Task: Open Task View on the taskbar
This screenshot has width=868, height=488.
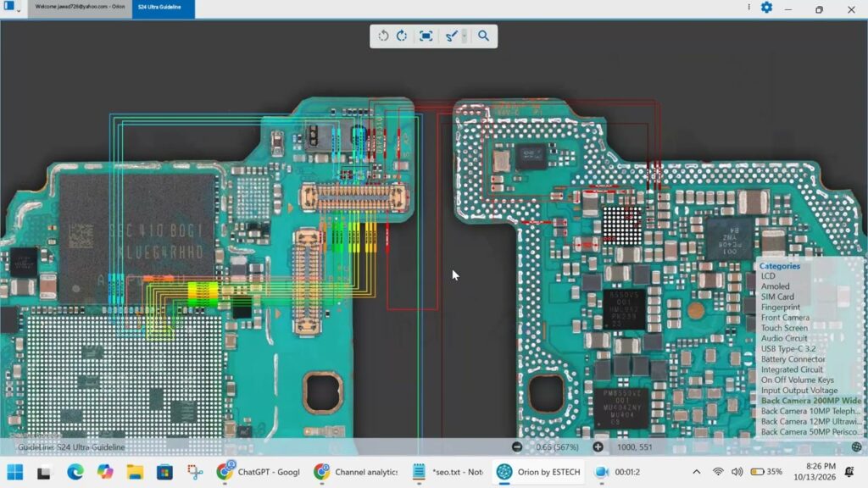Action: (x=44, y=472)
